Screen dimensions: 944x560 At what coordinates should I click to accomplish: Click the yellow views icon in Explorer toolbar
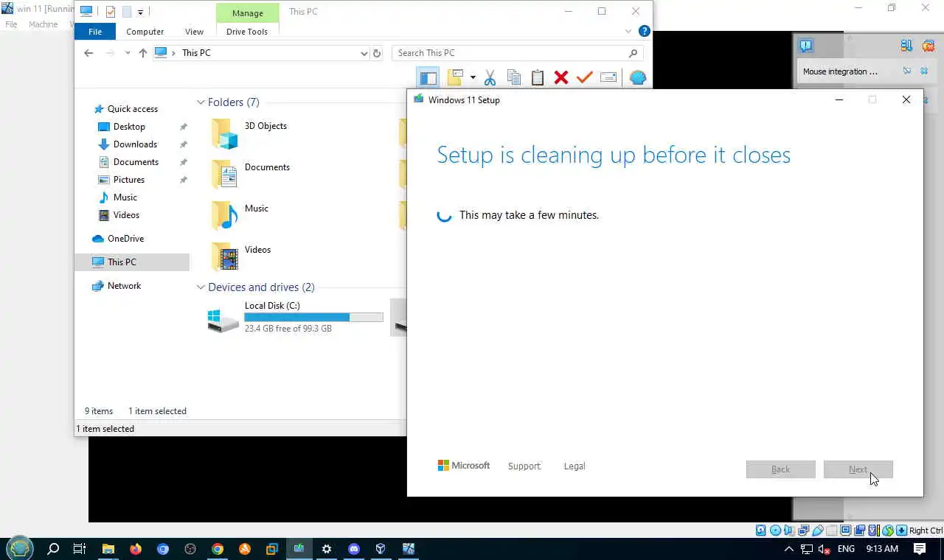point(455,77)
